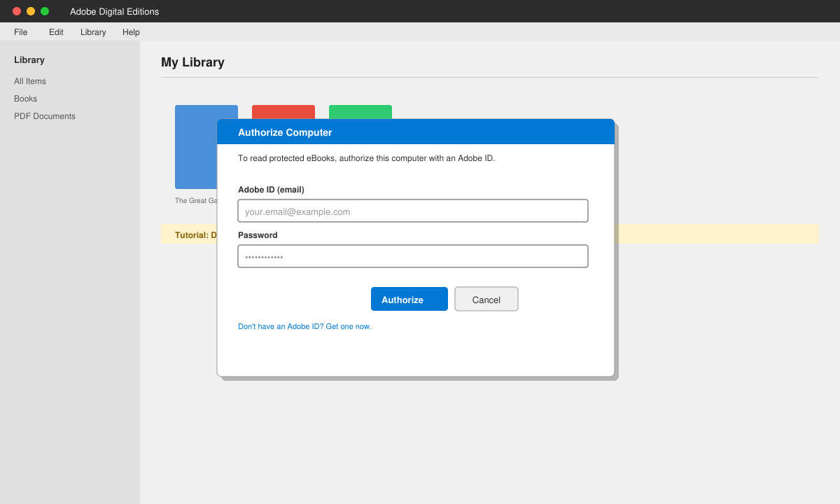Click the yellow minimize window button
The height and width of the screenshot is (504, 840).
31,11
